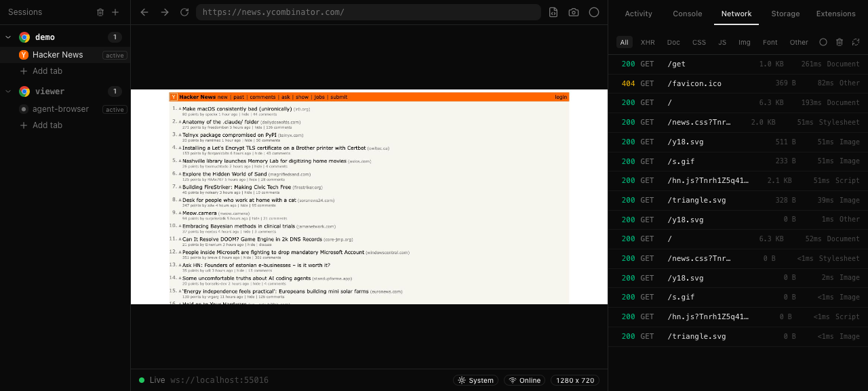Refresh the network list with sync icon
This screenshot has height=391, width=868.
pyautogui.click(x=856, y=42)
